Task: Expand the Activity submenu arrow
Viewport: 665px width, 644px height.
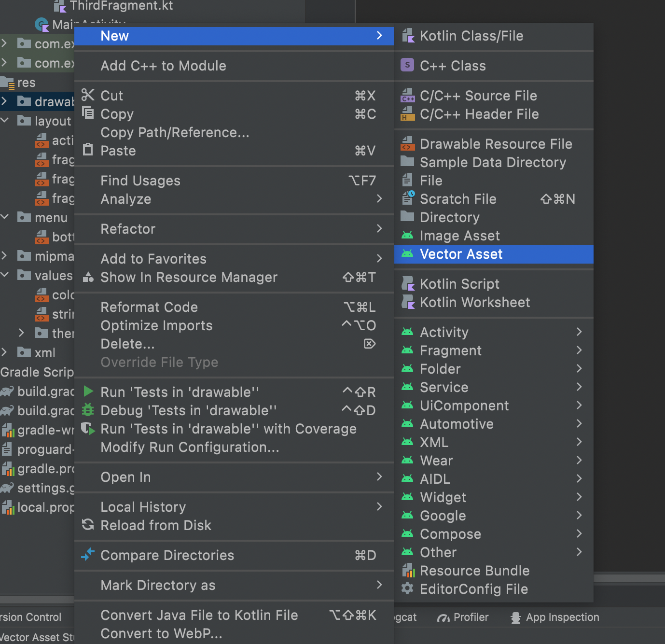Action: pos(579,332)
